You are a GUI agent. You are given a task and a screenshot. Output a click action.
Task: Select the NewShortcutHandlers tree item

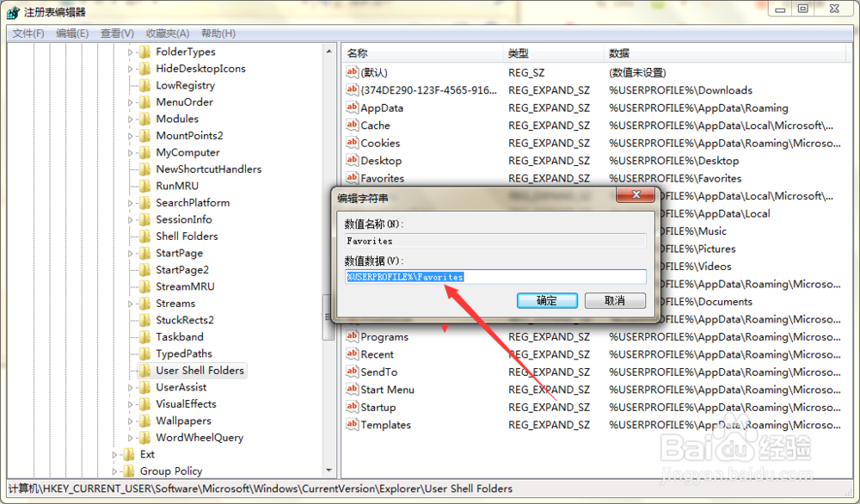(208, 169)
